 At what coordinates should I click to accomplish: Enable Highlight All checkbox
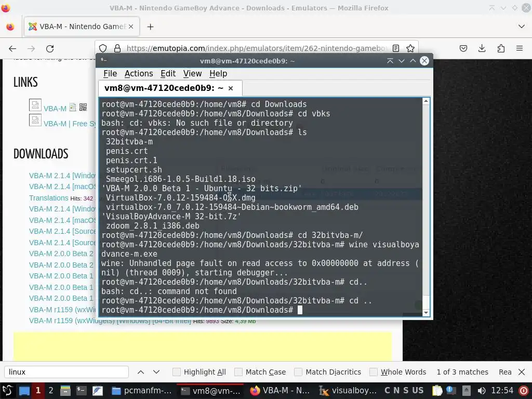click(x=177, y=372)
